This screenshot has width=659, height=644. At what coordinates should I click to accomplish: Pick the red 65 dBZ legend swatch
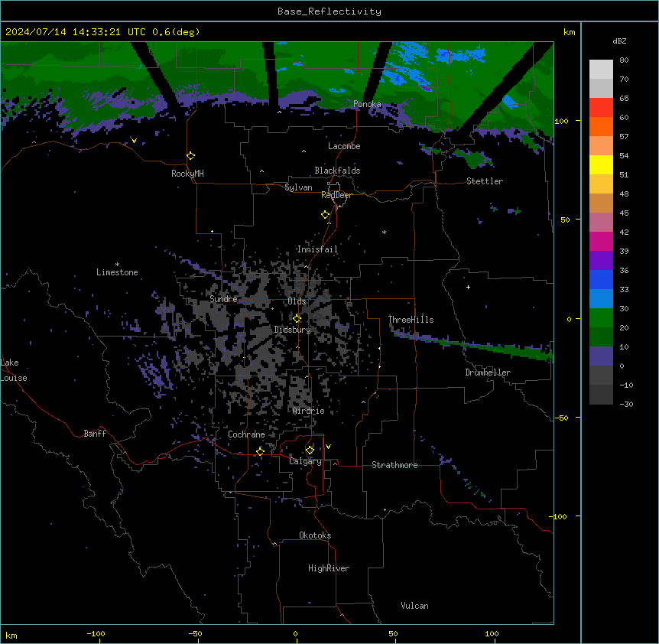(601, 107)
